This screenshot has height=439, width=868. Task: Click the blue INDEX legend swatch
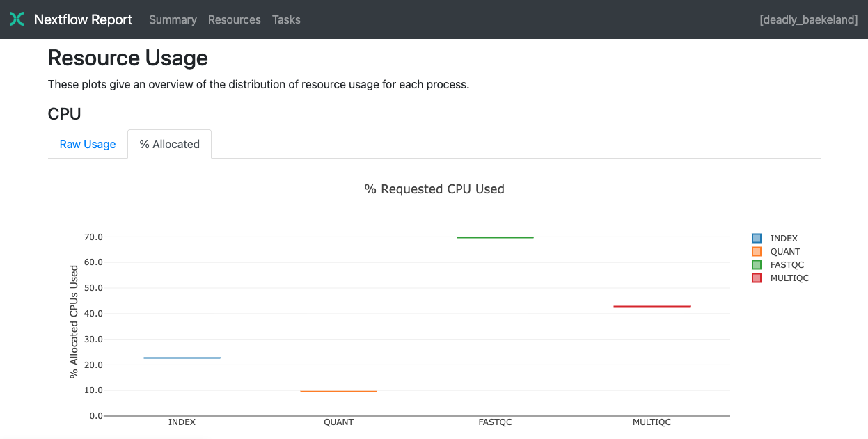(757, 239)
